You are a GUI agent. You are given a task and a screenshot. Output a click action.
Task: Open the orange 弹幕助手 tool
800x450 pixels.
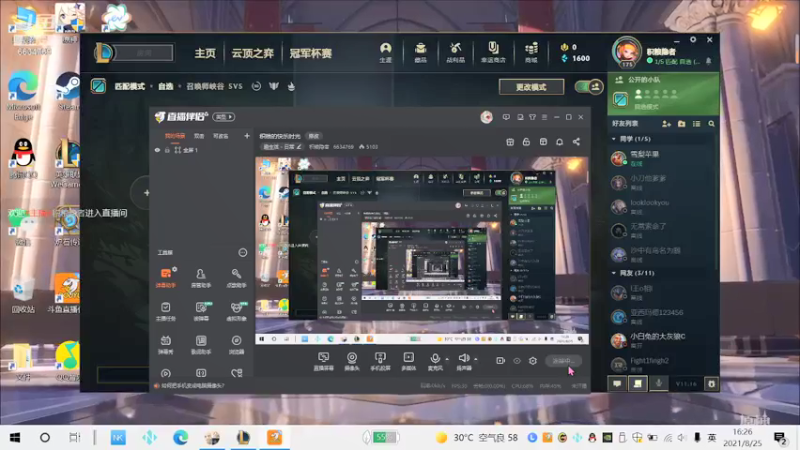click(166, 278)
